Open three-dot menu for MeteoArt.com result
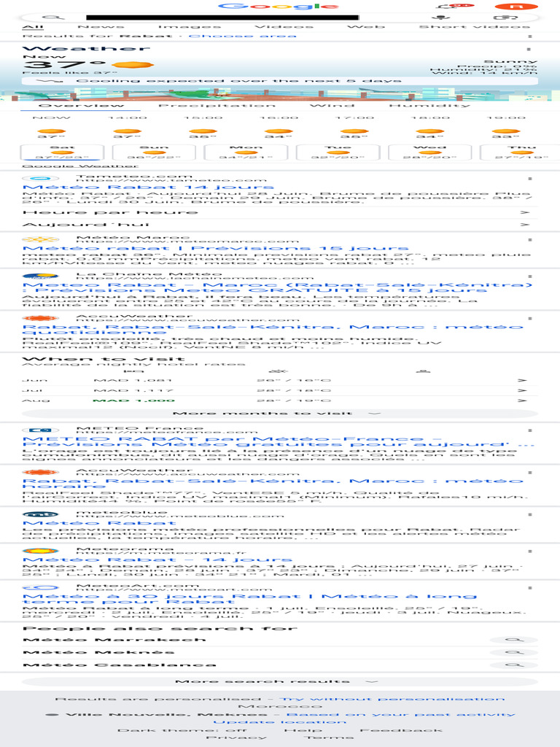560x747 pixels. pos(530,588)
